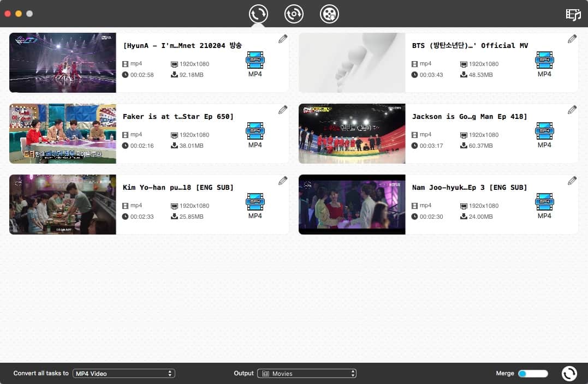
Task: Click the edit pencil for the BTS Official MV
Action: (x=572, y=39)
